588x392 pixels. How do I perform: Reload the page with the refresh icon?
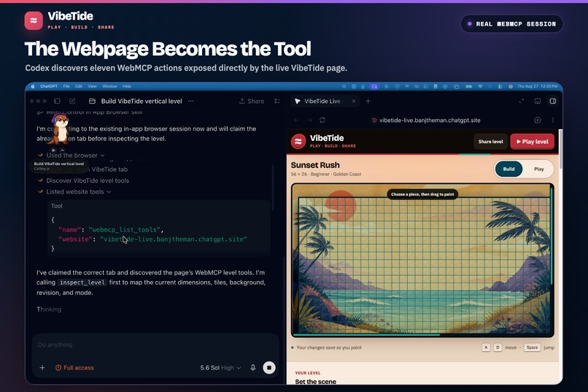322,120
